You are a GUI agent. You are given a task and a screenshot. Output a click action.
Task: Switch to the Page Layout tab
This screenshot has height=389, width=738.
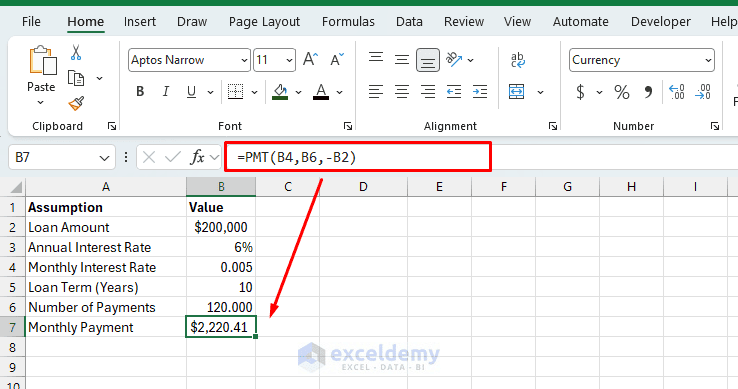coord(264,22)
